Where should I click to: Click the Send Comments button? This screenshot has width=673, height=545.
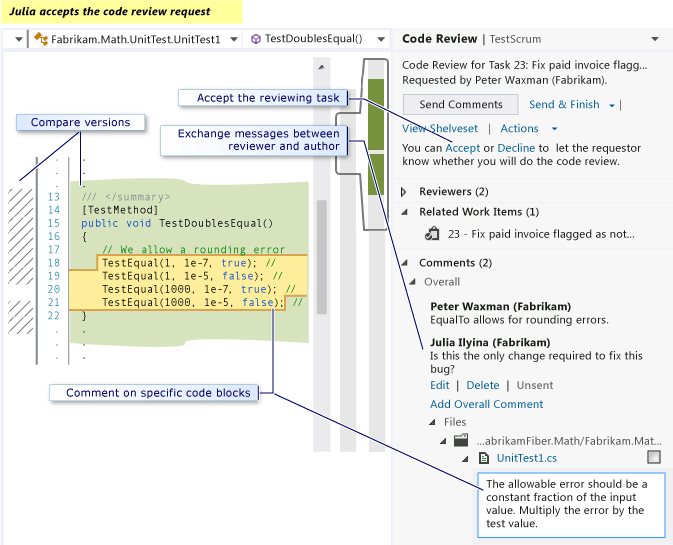click(460, 104)
